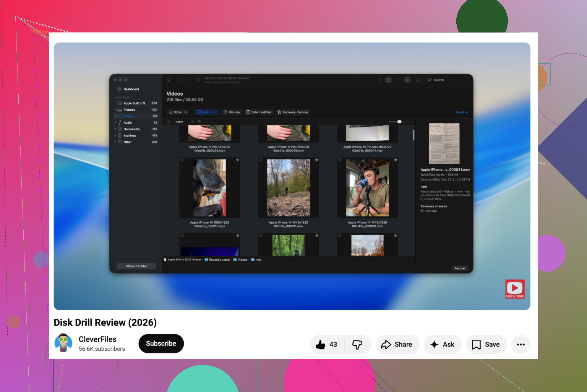Click the Share button
Screen dimensions: 587x392
click(397, 345)
